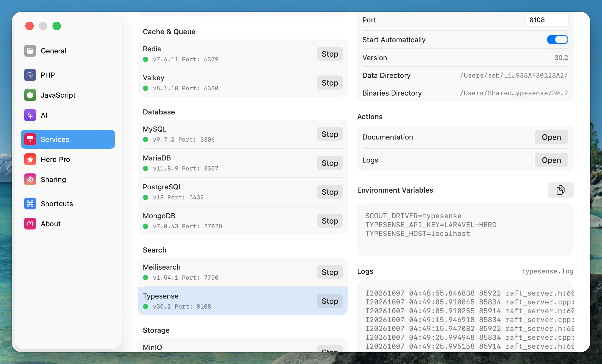The height and width of the screenshot is (364, 602).
Task: Open the Shortcuts command-key icon
Action: coord(30,204)
